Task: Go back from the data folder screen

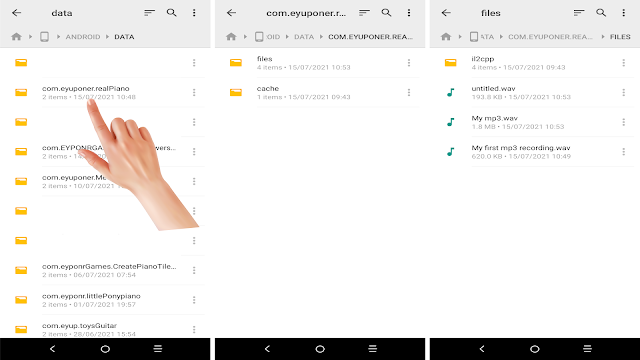Action: tap(17, 13)
